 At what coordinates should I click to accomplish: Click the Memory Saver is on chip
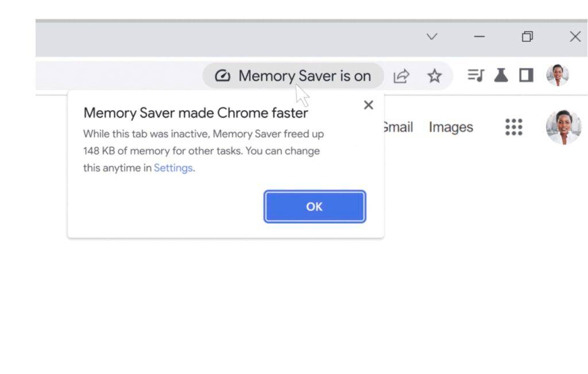click(293, 75)
